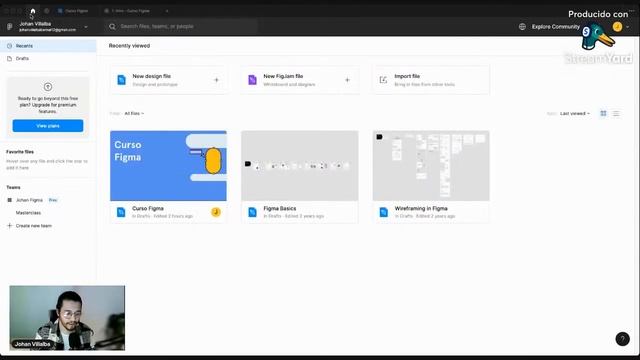Open the All files filter dropdown
Screen dimensions: 640x360
coord(134,113)
